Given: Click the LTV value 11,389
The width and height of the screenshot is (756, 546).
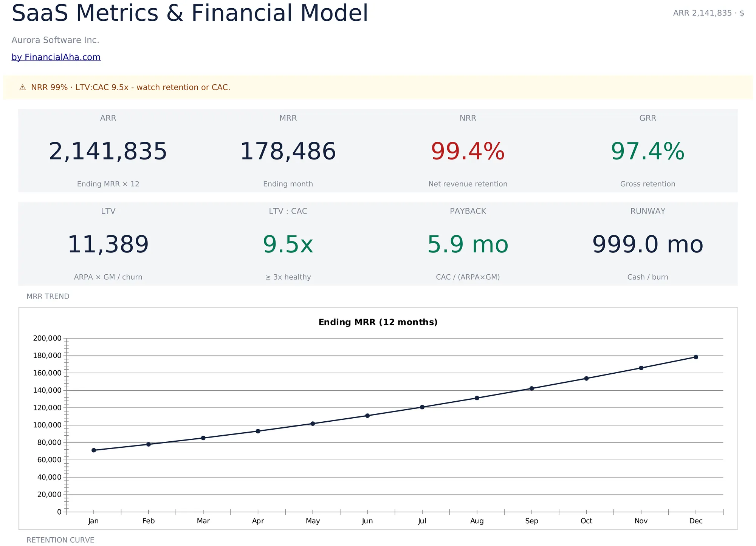Looking at the screenshot, I should pos(108,244).
